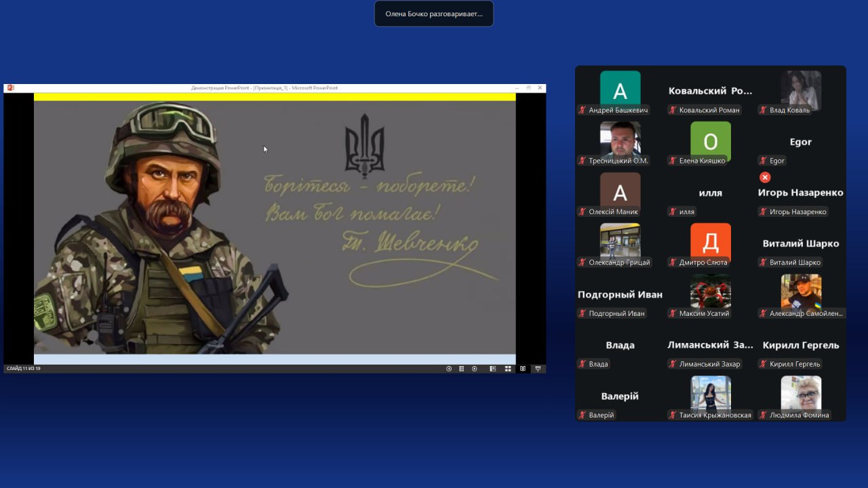
Task: Click muted mic icon next to илля
Action: pyautogui.click(x=673, y=211)
